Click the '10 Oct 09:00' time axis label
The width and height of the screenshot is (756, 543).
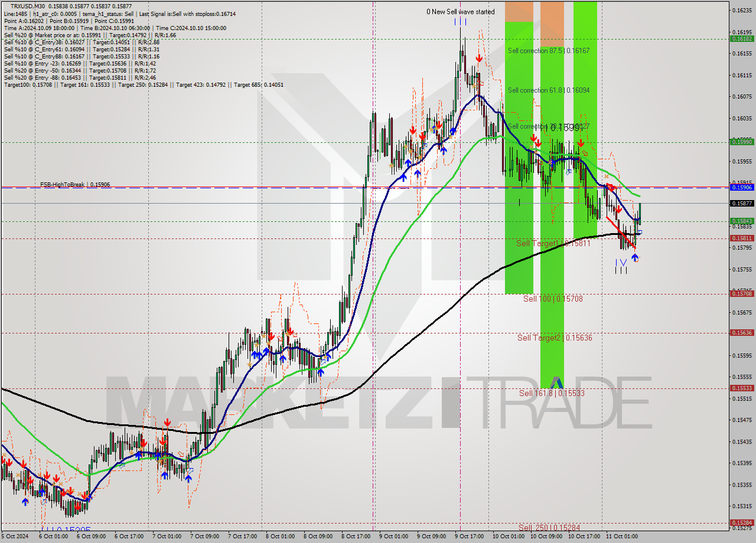click(x=546, y=537)
